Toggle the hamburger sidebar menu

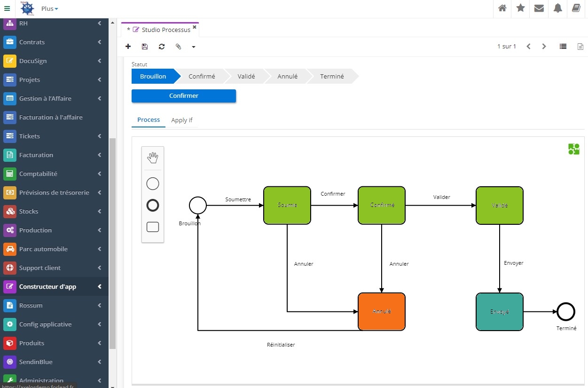tap(7, 8)
